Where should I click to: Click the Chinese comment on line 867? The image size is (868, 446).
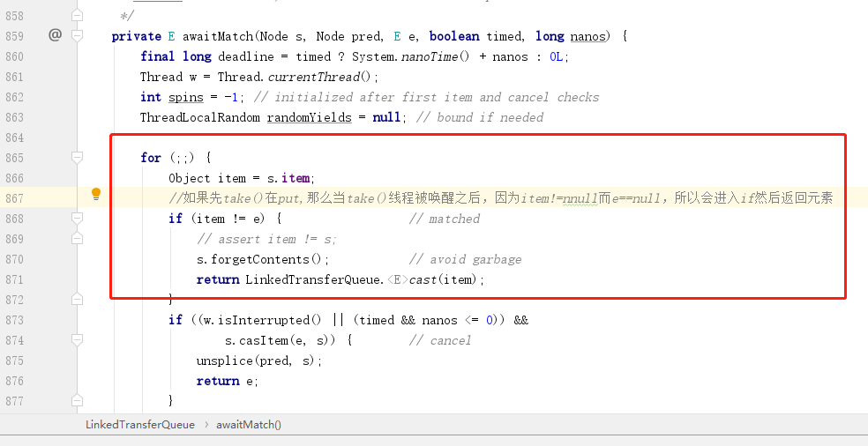tap(501, 198)
